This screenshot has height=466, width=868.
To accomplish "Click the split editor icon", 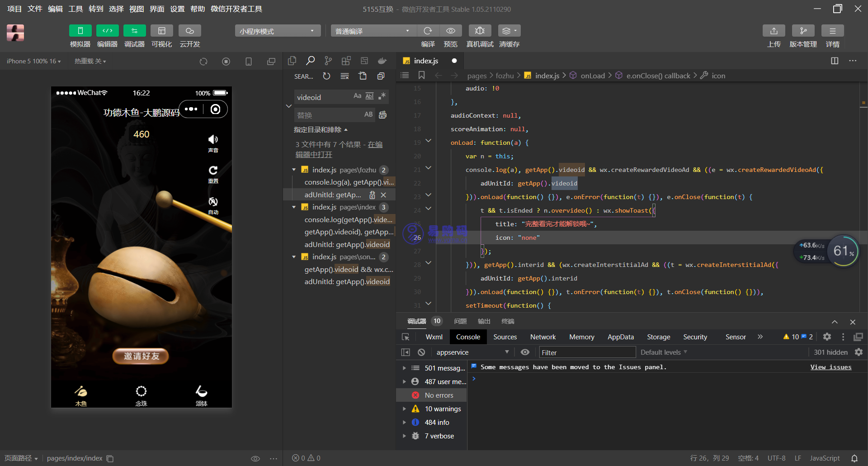I will [835, 61].
